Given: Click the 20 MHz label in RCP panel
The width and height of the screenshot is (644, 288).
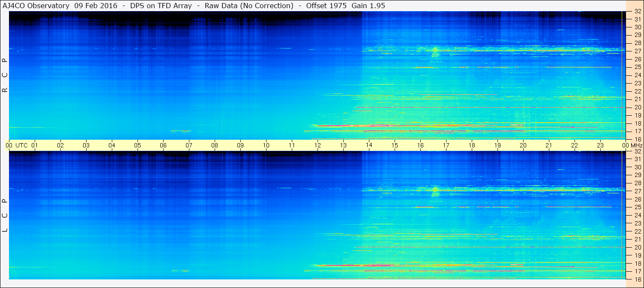Looking at the screenshot, I should tap(637, 107).
